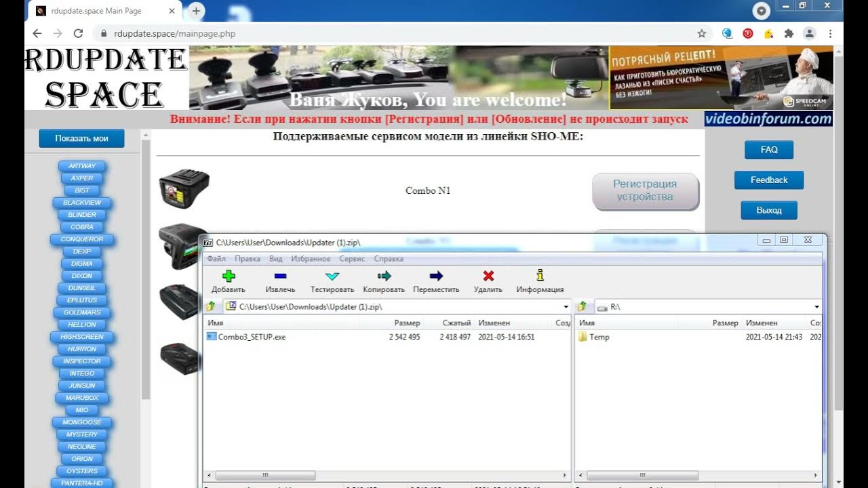868x488 pixels.
Task: Click the Feedback button
Action: (769, 180)
